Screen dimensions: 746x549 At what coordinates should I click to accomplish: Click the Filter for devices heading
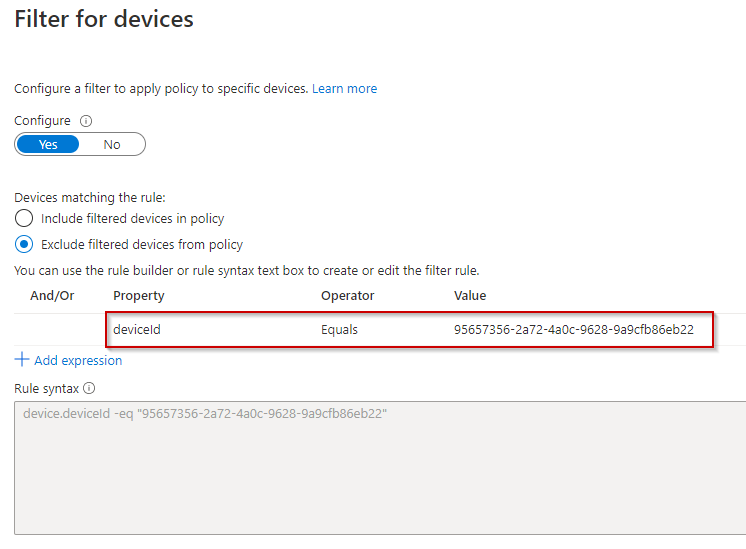click(104, 19)
